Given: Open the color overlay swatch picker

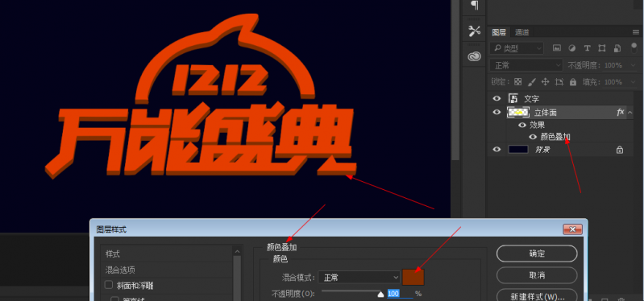Looking at the screenshot, I should 413,277.
